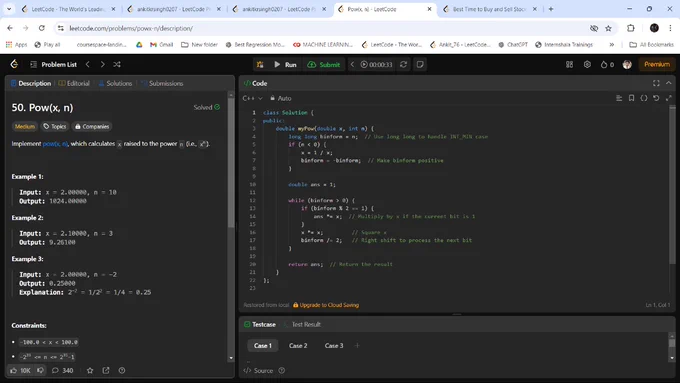Switch to the Test Result tab
680x383 pixels.
tap(302, 324)
